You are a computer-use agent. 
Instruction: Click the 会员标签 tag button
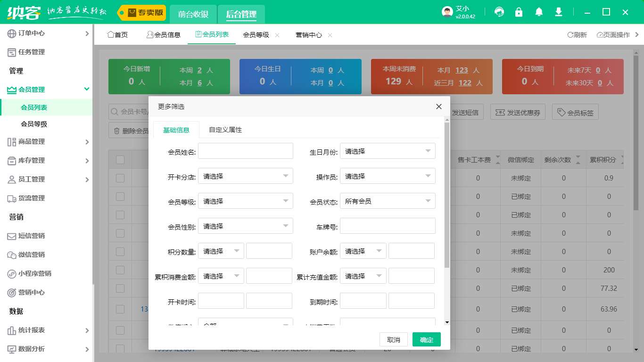tap(575, 113)
